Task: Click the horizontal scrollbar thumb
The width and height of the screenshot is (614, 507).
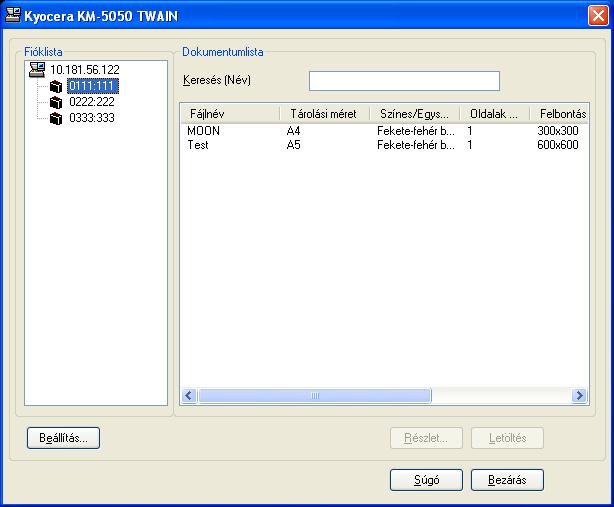Action: 315,395
